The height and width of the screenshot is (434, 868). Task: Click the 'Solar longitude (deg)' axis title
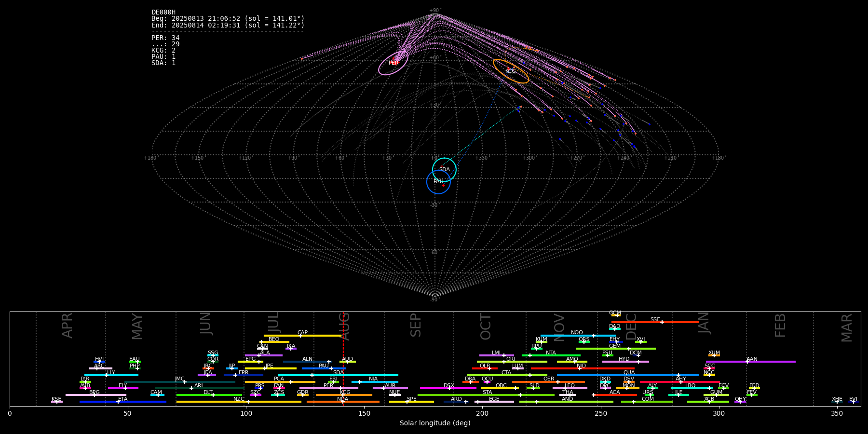pos(435,423)
